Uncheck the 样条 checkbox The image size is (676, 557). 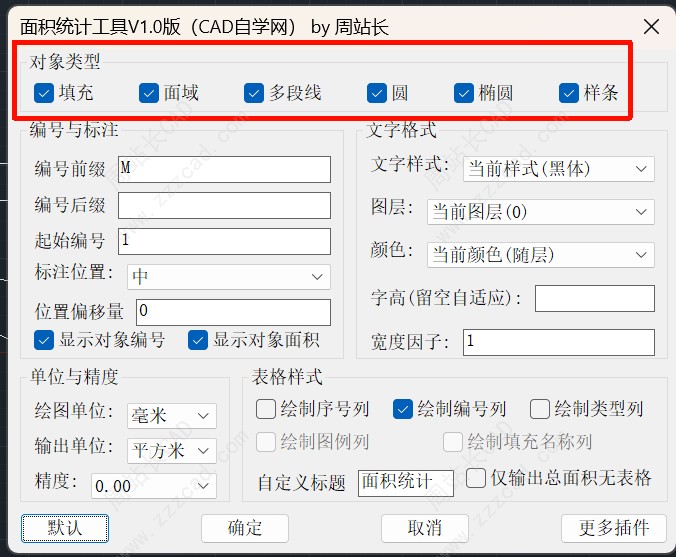tap(569, 93)
